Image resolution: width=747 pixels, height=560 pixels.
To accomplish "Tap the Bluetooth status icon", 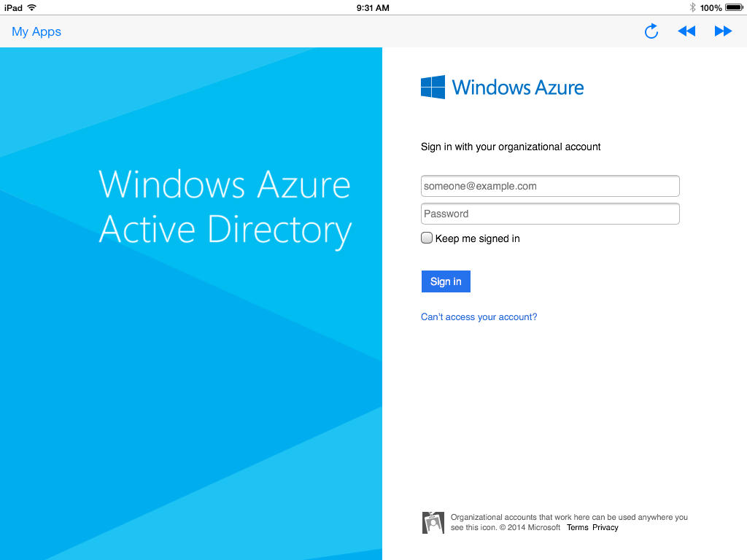I will pyautogui.click(x=692, y=7).
